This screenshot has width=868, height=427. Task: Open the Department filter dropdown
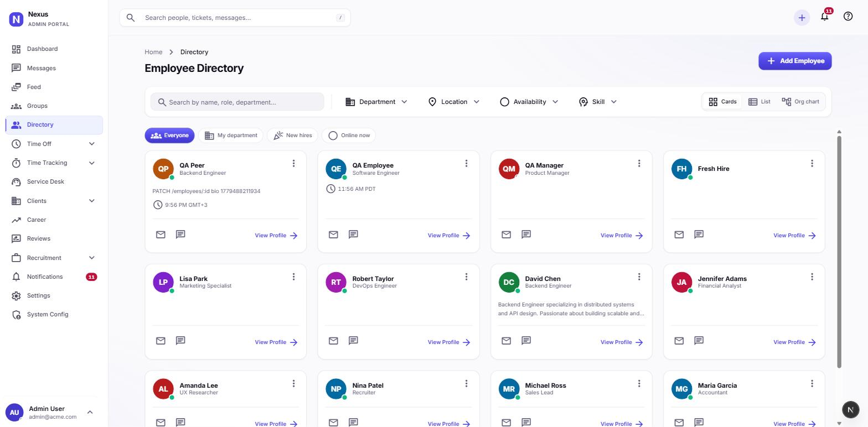pyautogui.click(x=376, y=102)
